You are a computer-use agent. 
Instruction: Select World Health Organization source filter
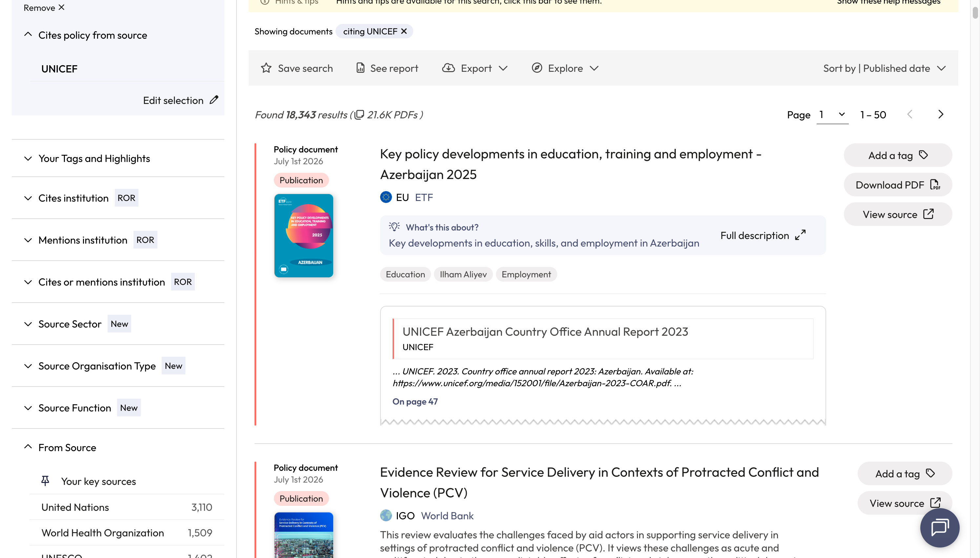tap(127, 533)
